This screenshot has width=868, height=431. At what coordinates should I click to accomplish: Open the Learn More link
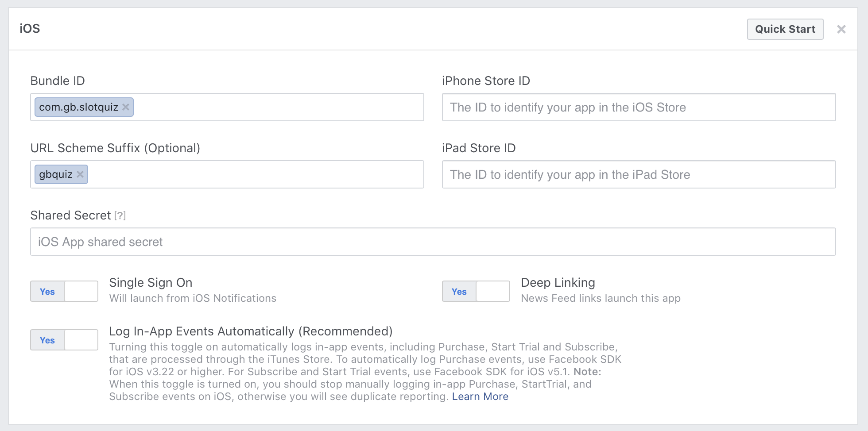tap(480, 396)
